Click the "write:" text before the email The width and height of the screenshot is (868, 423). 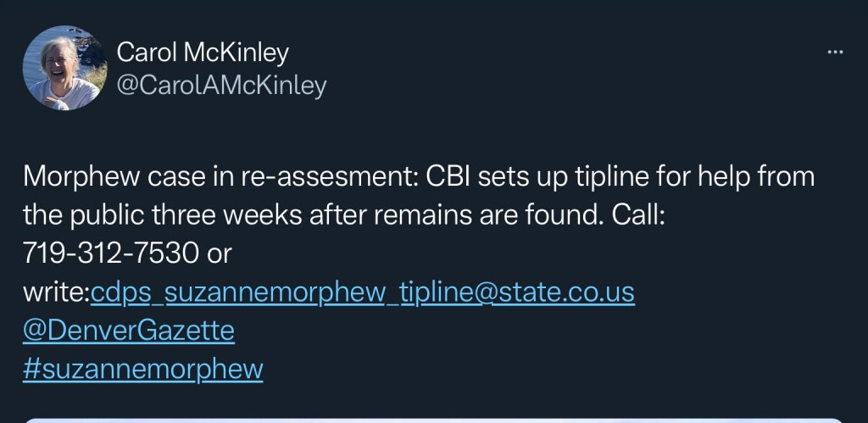(56, 292)
